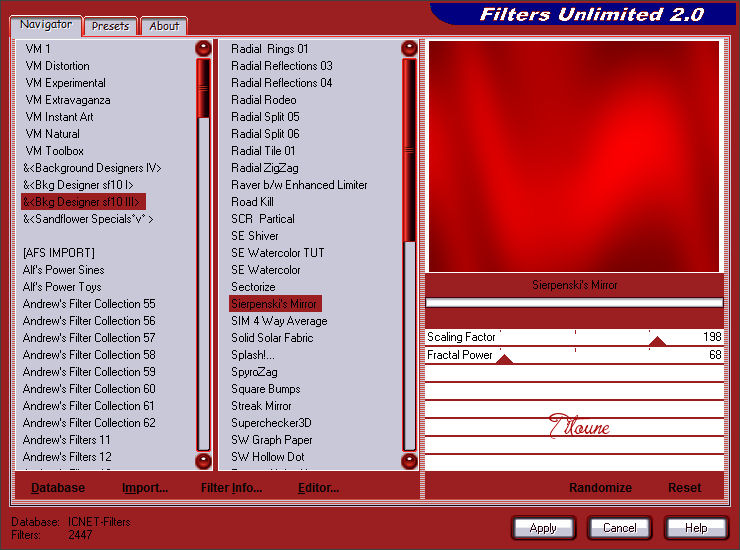Click the scroll-down ball in the category list
This screenshot has height=550, width=740.
point(203,461)
